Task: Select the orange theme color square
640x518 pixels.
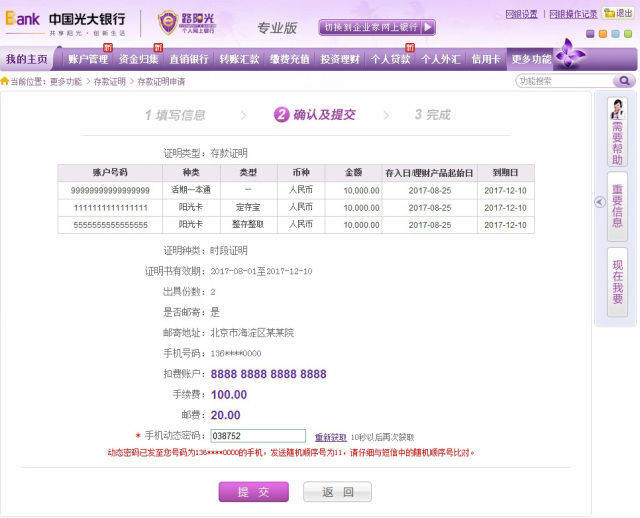Action: pyautogui.click(x=602, y=34)
